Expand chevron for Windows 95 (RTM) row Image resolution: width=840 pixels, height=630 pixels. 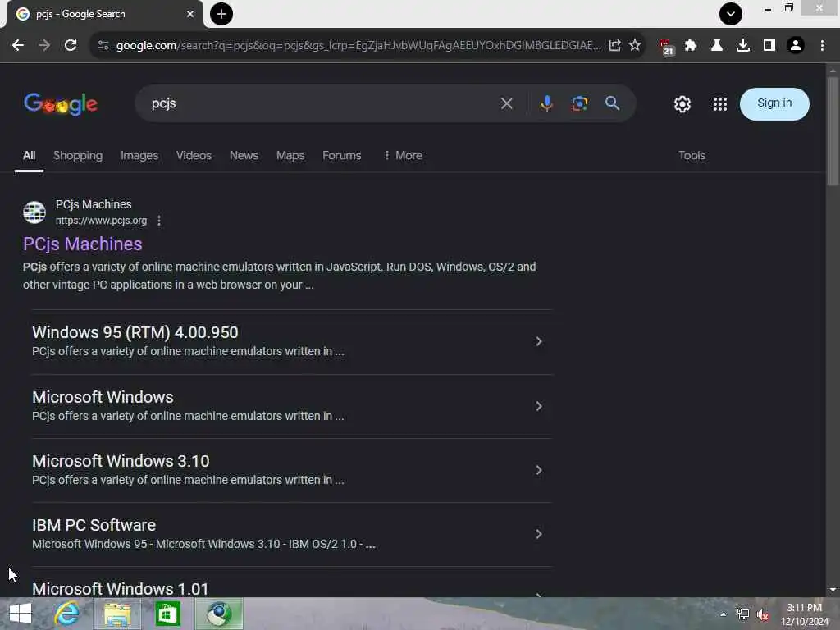pyautogui.click(x=539, y=341)
